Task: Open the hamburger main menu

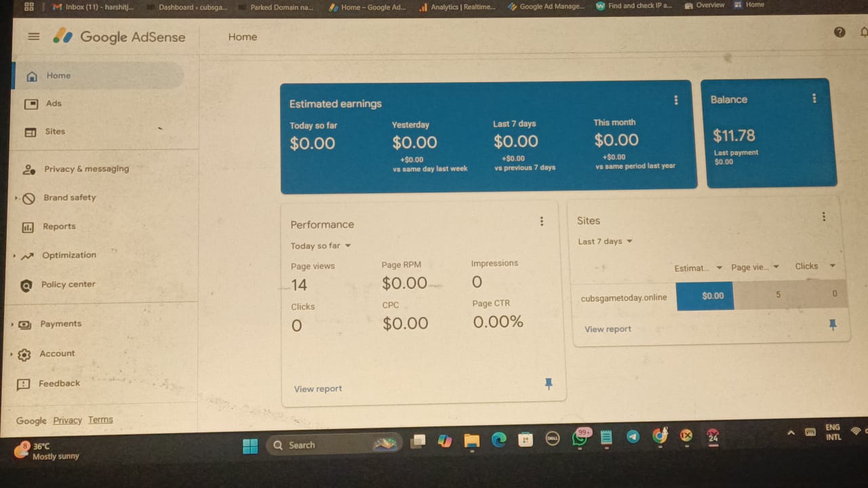Action: 33,37
